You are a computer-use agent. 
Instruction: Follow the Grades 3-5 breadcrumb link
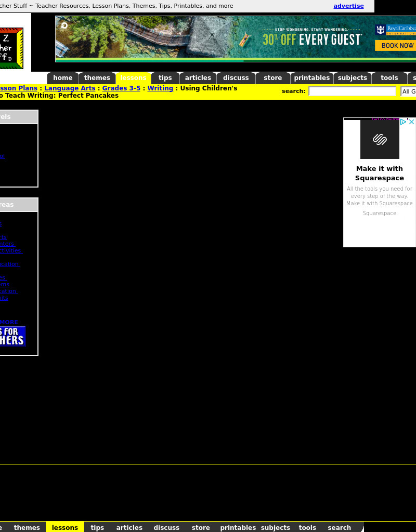point(121,88)
